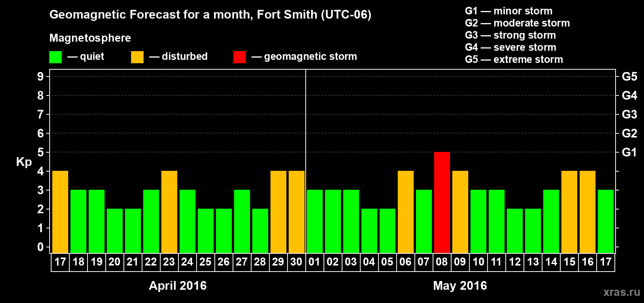
Task: Click the Geomagnetic Forecast chart title
Action: click(210, 15)
